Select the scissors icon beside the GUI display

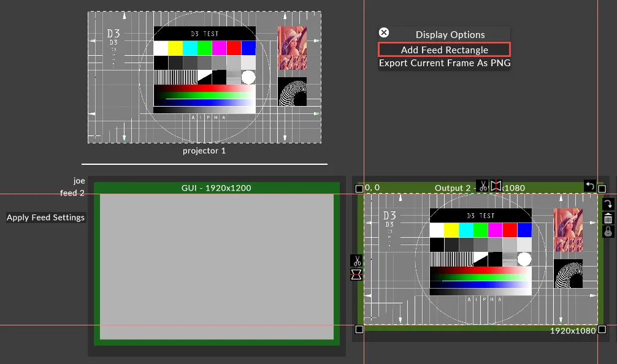tap(356, 259)
